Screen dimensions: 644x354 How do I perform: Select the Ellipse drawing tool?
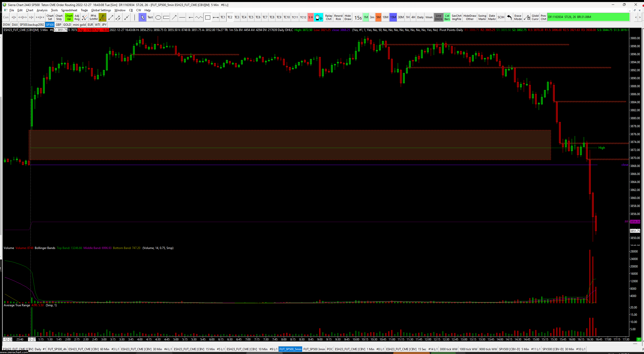point(158,17)
